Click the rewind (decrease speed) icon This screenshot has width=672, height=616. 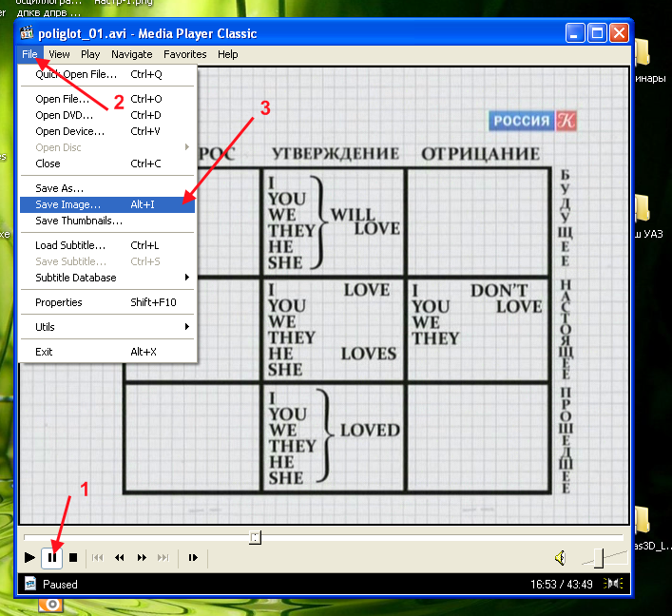[120, 558]
